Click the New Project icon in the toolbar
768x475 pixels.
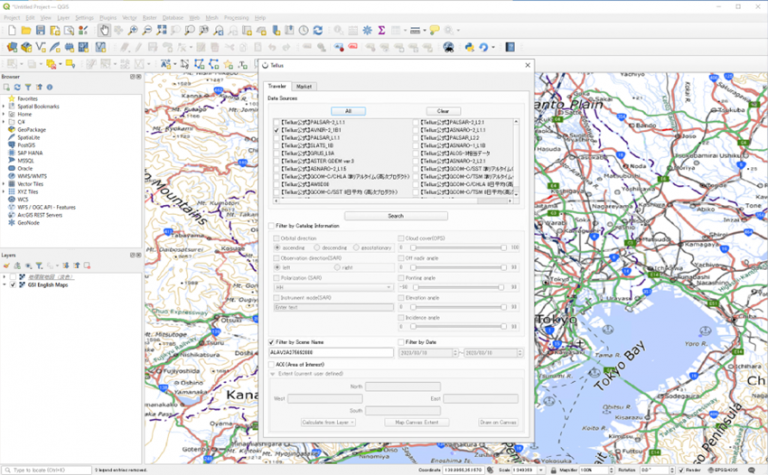[x=12, y=30]
